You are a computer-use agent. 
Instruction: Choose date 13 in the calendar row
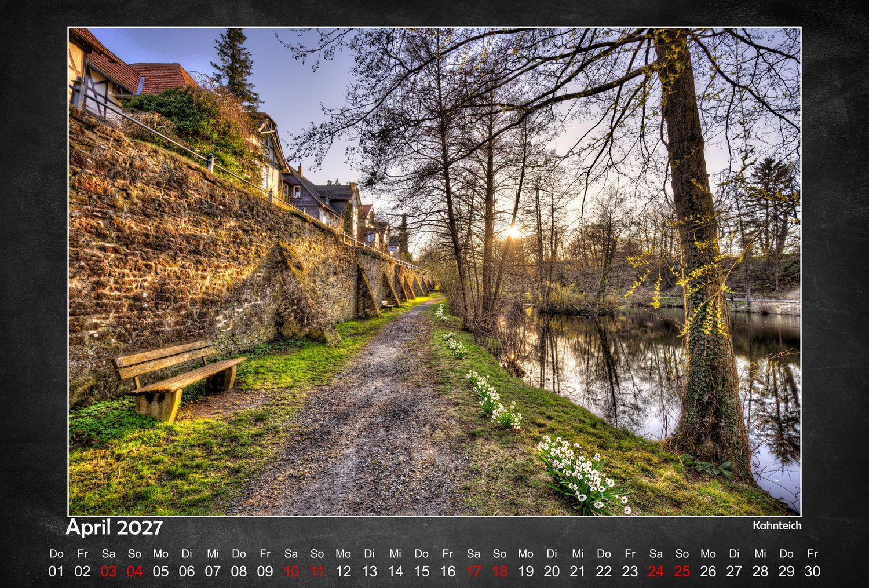click(370, 571)
